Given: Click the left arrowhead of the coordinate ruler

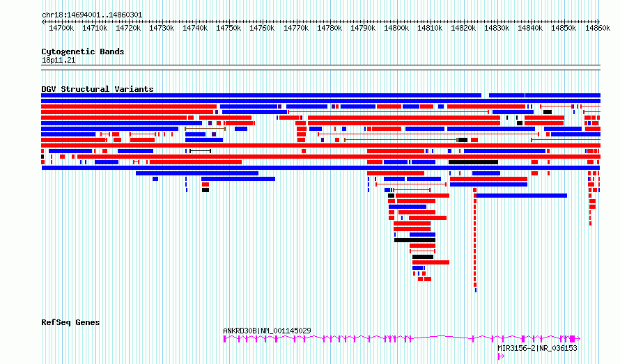Looking at the screenshot, I should click(x=43, y=22).
